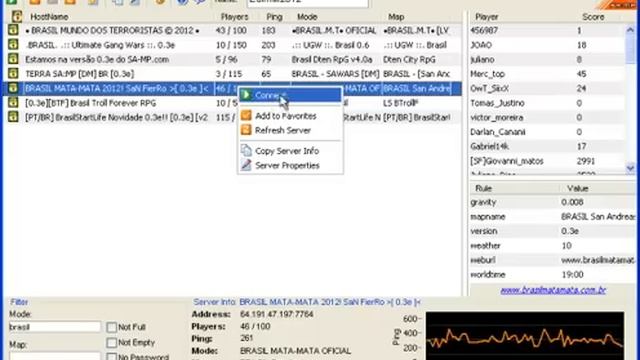Click status icon of Brasil Troll Forever row
This screenshot has width=640, height=360.
pos(13,103)
